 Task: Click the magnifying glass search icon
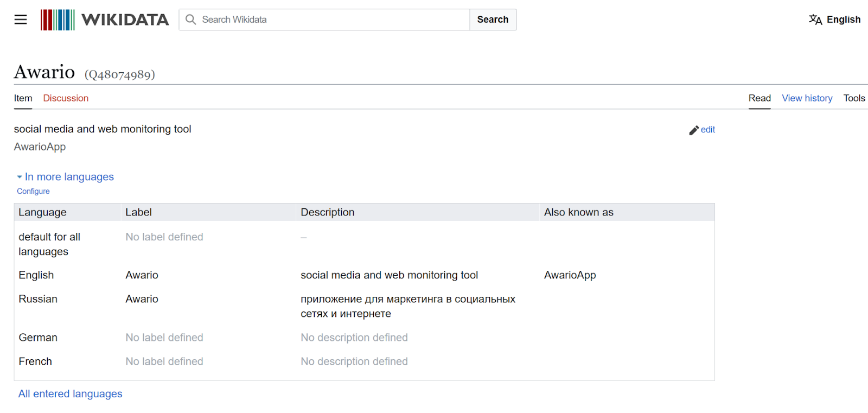point(190,20)
